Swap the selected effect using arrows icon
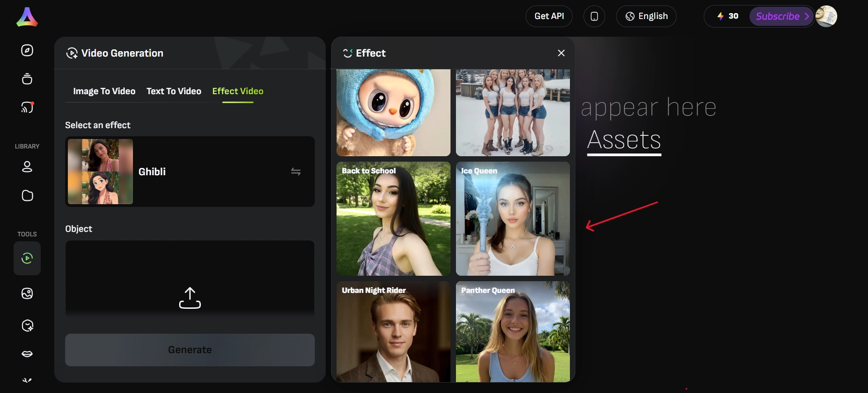 tap(296, 172)
